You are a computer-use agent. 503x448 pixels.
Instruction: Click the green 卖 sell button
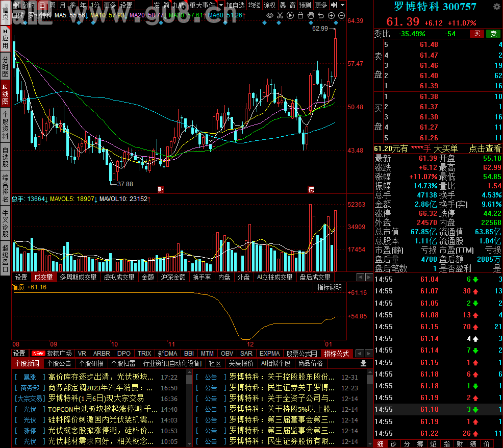pos(493,34)
